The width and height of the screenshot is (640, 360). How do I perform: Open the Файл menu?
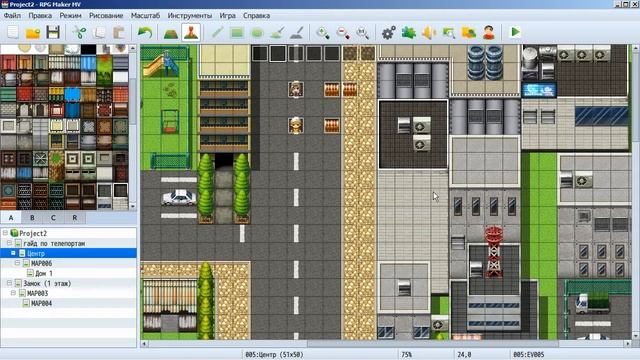(12, 16)
